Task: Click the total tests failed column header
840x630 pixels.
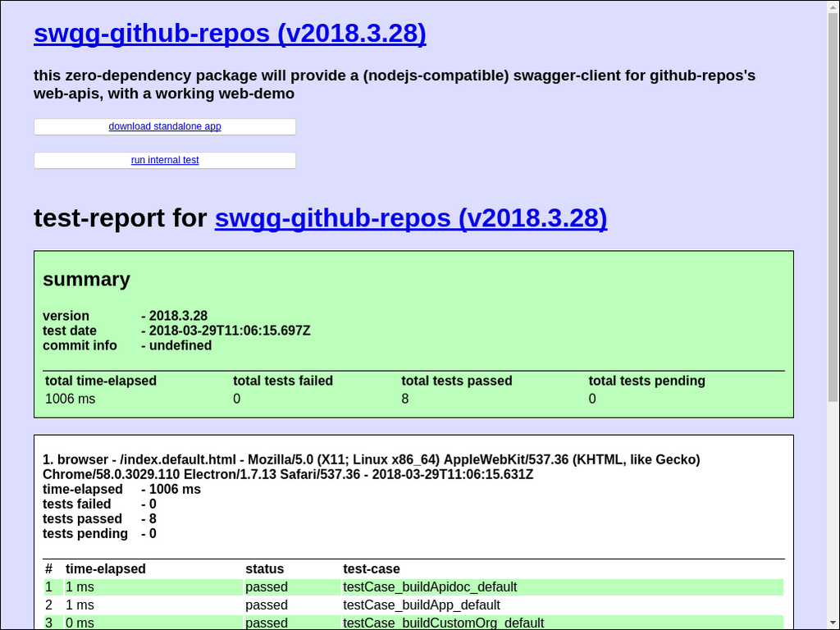Action: coord(283,381)
